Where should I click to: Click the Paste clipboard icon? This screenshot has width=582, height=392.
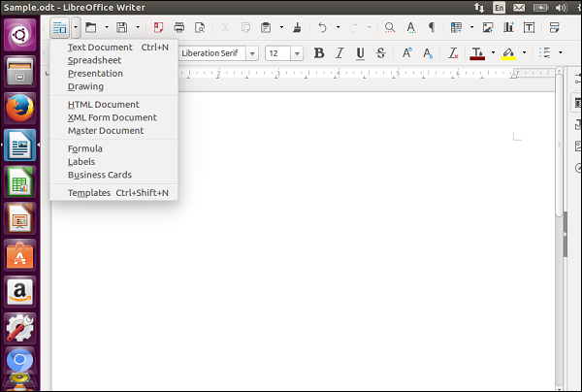pyautogui.click(x=266, y=27)
